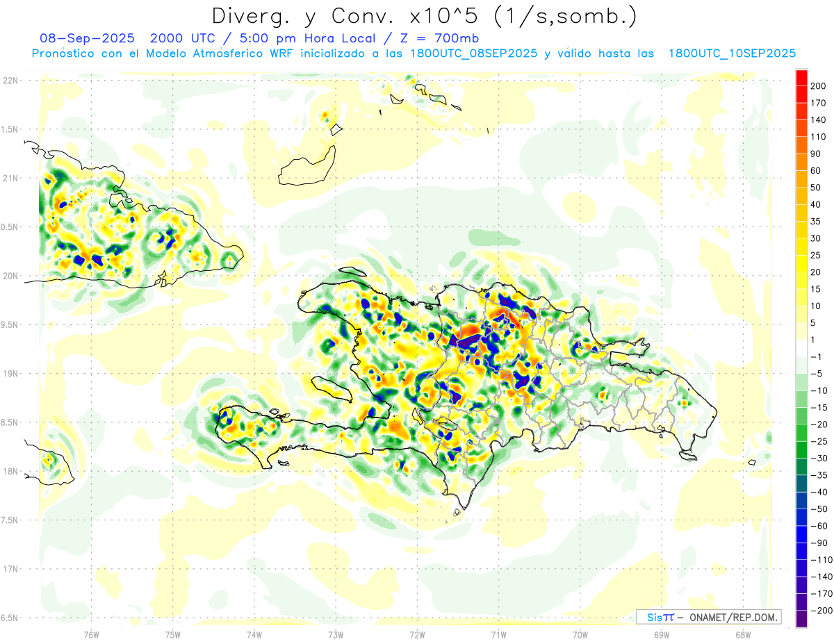Click the '75W' longitude label
This screenshot has height=644, width=834.
click(x=173, y=635)
